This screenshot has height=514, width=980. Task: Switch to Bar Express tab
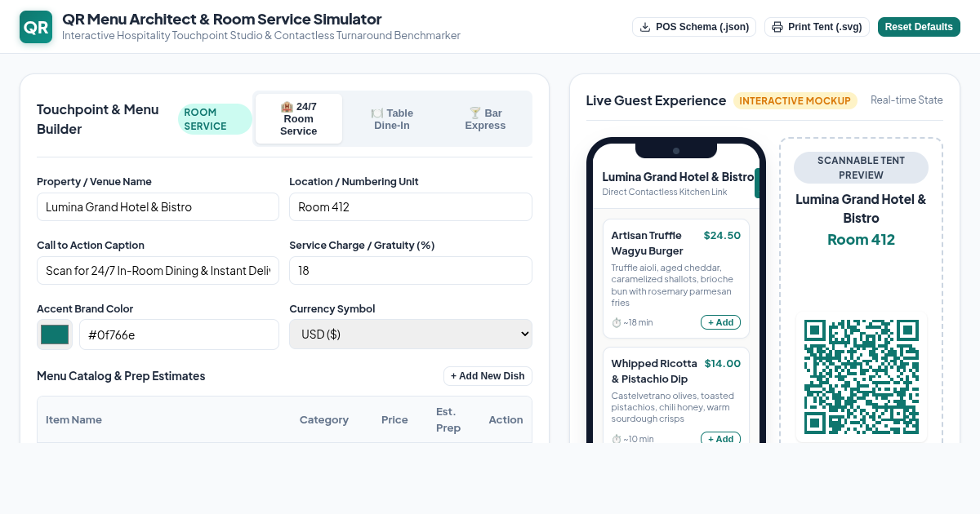(x=485, y=119)
